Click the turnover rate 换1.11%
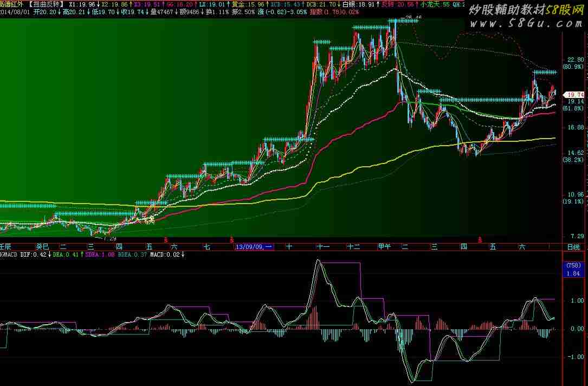 point(217,12)
